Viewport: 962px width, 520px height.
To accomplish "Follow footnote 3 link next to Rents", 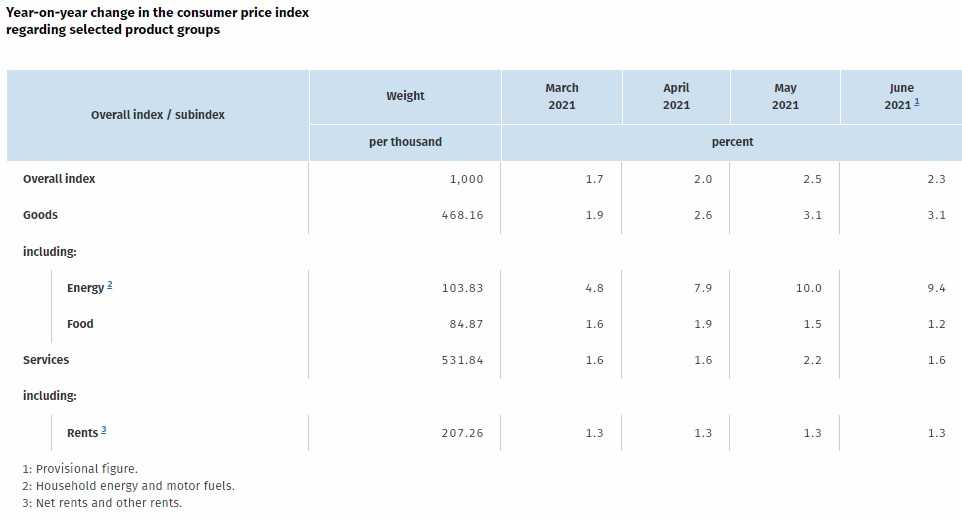I will coord(103,430).
